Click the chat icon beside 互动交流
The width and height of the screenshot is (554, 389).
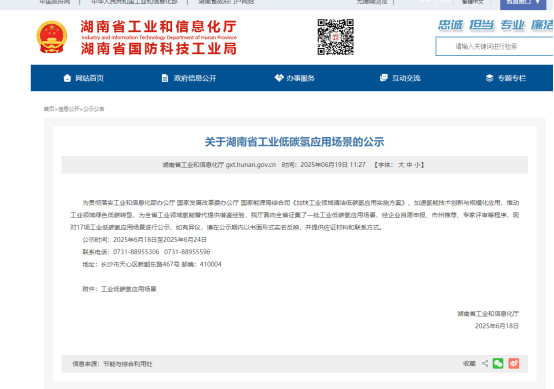coord(384,78)
